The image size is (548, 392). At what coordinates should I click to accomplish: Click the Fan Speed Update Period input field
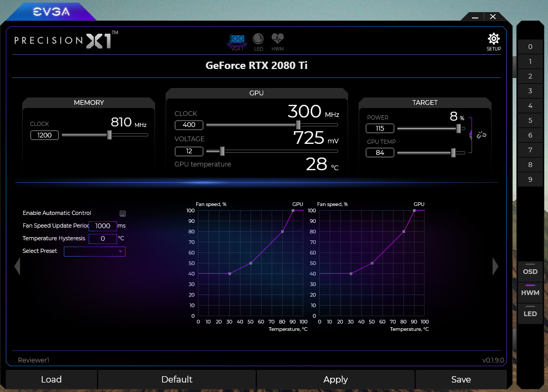[102, 226]
